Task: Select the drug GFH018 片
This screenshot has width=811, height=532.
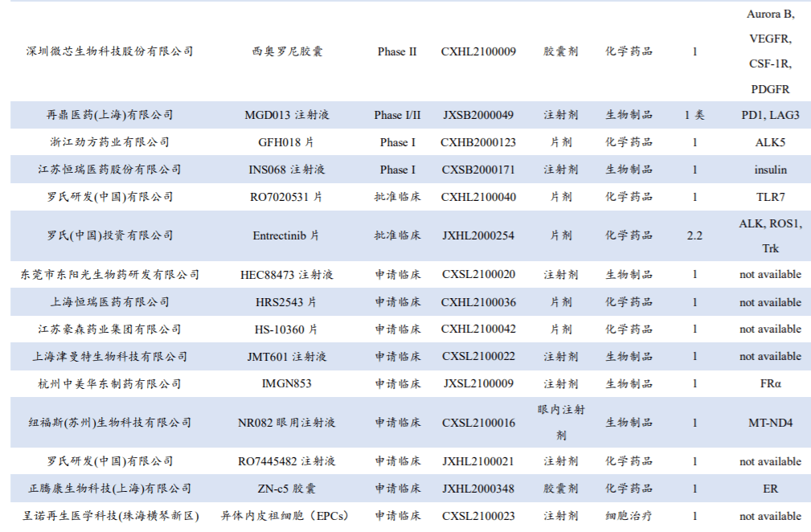Action: point(286,142)
